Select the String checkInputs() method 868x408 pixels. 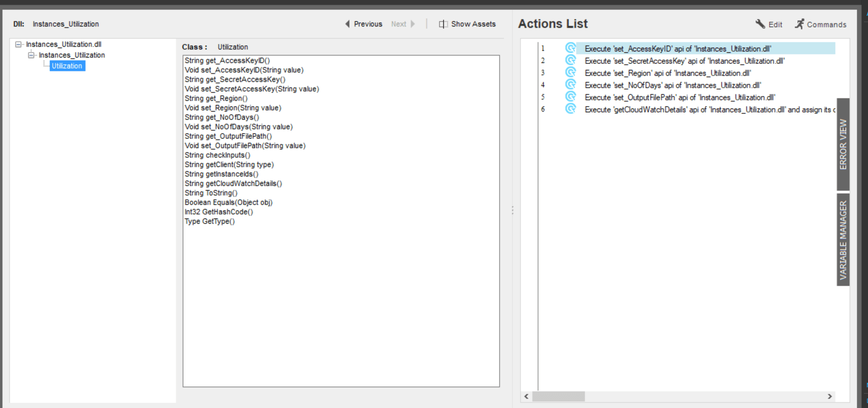click(217, 155)
